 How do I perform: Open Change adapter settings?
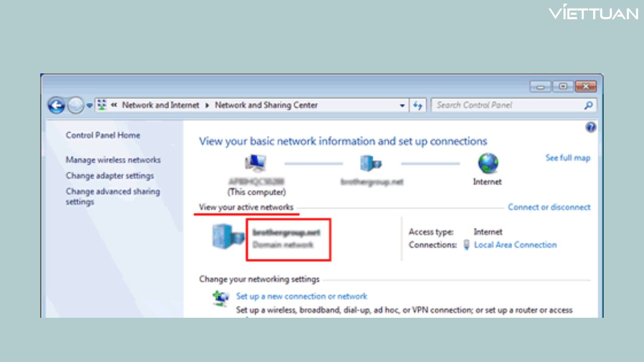pyautogui.click(x=110, y=176)
